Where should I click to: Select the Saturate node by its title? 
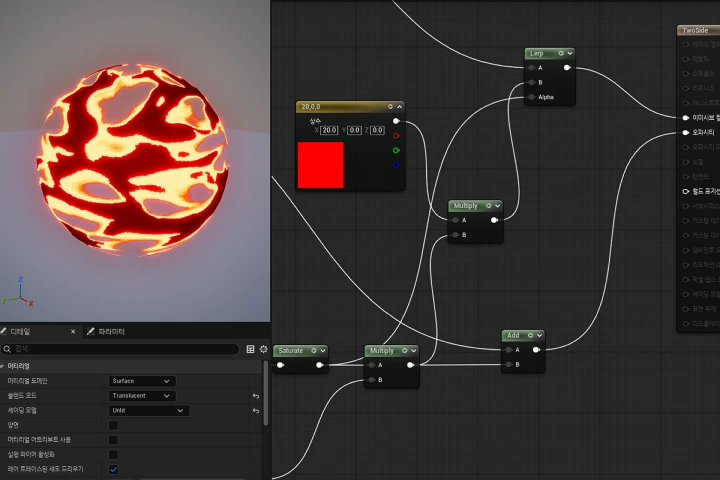(291, 350)
